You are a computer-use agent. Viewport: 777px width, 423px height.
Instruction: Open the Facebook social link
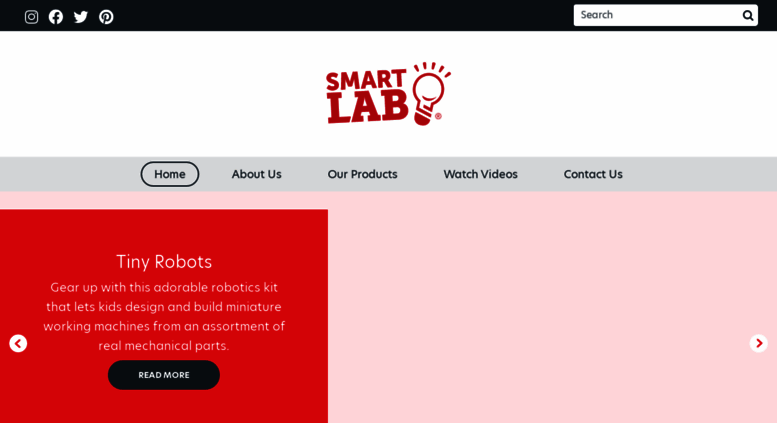click(x=56, y=17)
